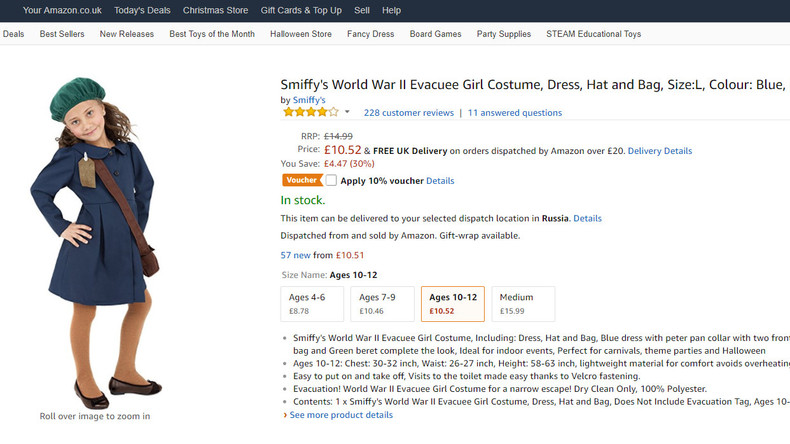Viewport: 790px width, 444px height.
Task: Open Gift Cards & Top Up
Action: [301, 10]
